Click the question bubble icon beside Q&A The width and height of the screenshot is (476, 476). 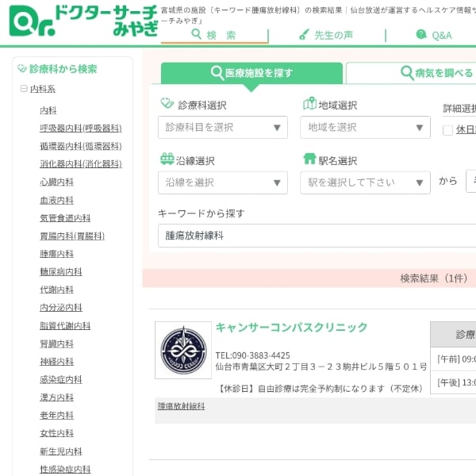point(421,35)
